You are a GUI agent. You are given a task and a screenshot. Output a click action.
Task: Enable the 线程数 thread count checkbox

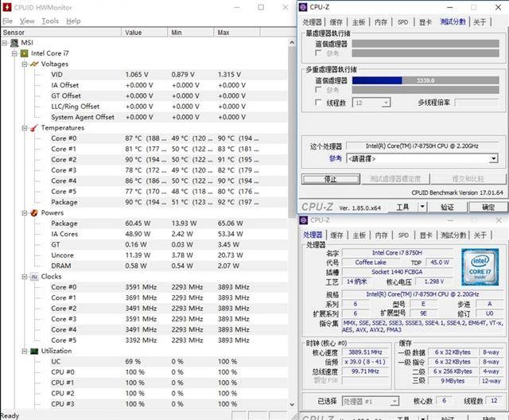(x=319, y=103)
